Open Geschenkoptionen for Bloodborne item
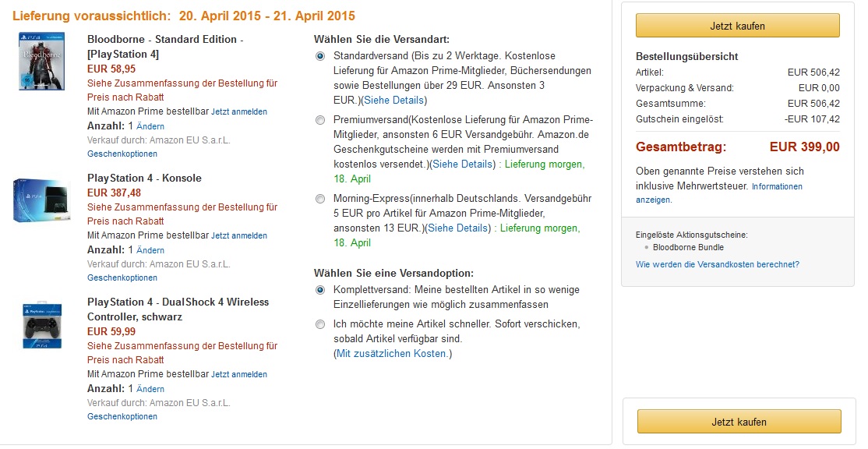This screenshot has width=868, height=449. 122,154
